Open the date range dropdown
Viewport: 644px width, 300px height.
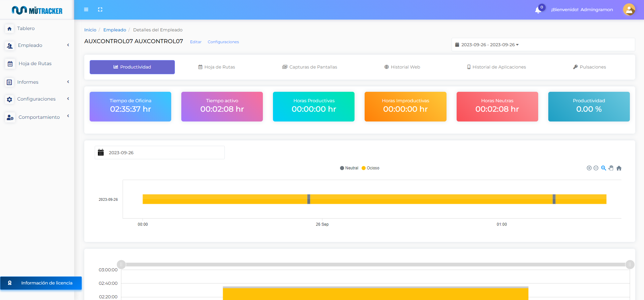543,45
